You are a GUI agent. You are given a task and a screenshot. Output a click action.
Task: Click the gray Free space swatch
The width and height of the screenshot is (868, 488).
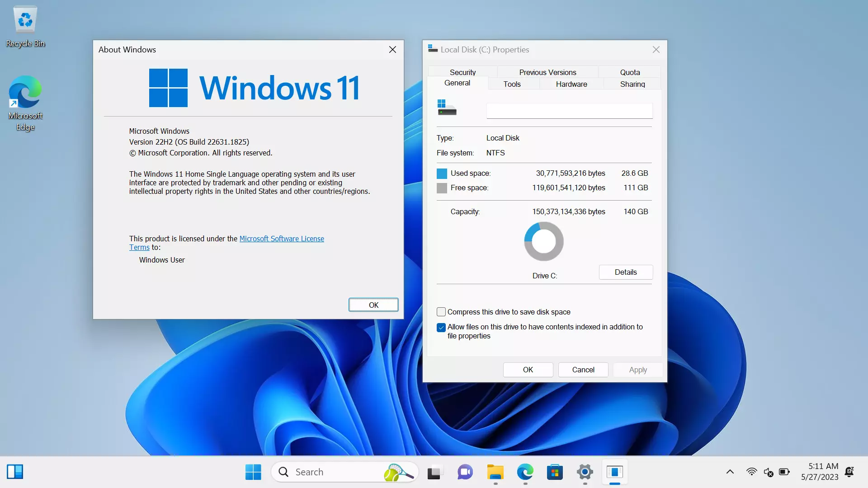pyautogui.click(x=442, y=188)
